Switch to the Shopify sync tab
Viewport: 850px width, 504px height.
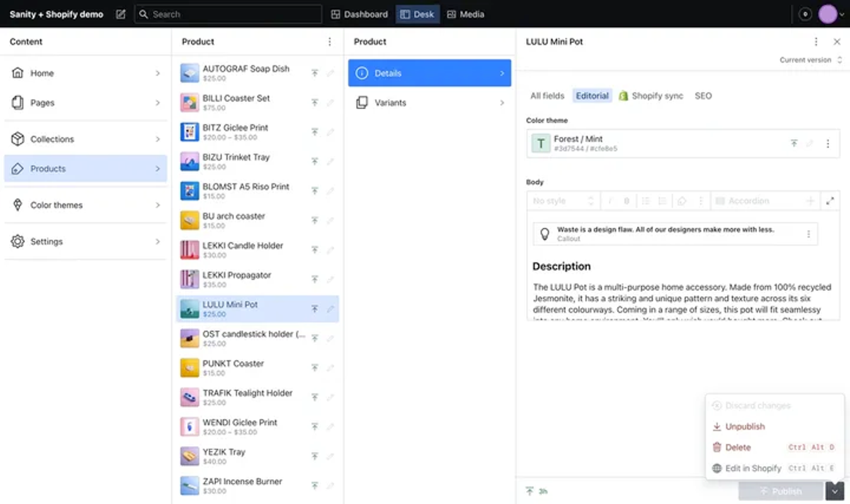pos(651,96)
